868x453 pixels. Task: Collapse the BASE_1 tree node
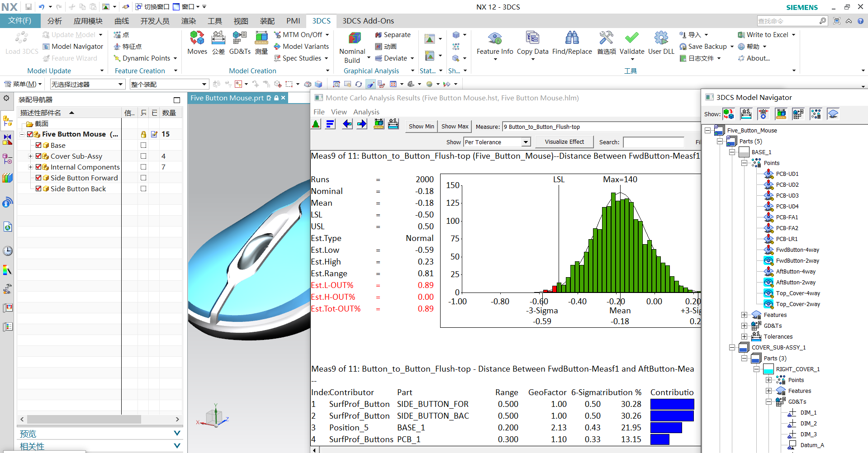pos(732,152)
